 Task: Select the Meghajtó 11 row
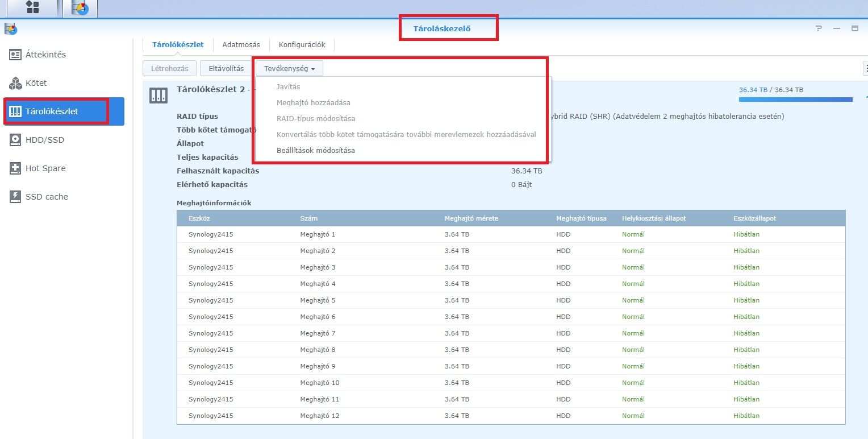pos(511,399)
